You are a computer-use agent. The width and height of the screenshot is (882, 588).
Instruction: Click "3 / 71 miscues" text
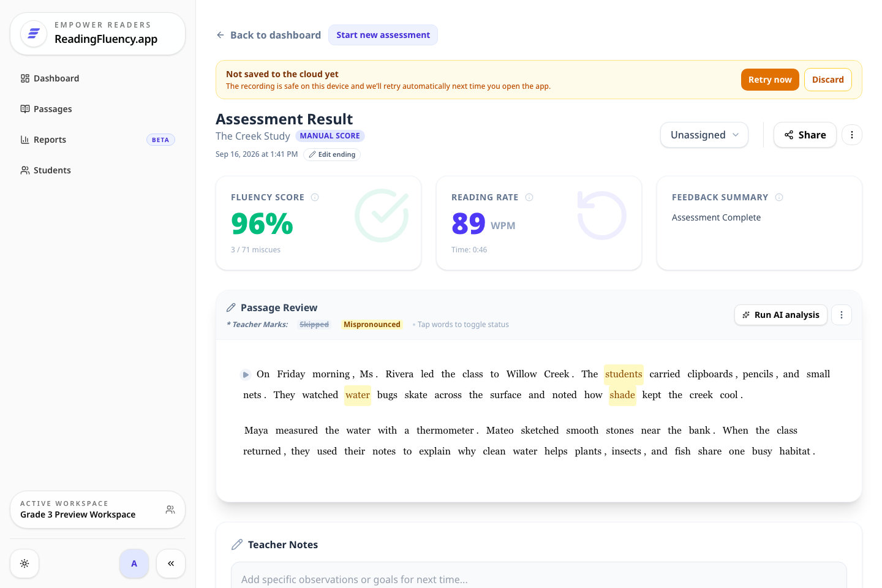pos(255,250)
